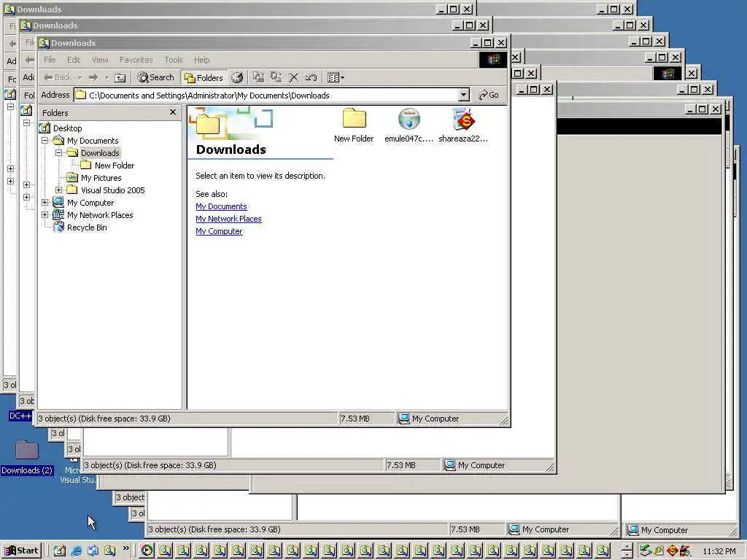Screen dimensions: 747x560
Task: Click the Safely Remove Hardware tray icon
Action: (646, 551)
